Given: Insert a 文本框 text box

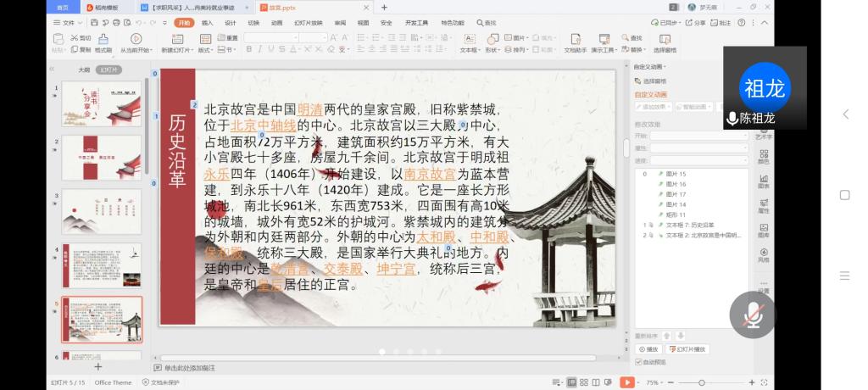Looking at the screenshot, I should [469, 39].
